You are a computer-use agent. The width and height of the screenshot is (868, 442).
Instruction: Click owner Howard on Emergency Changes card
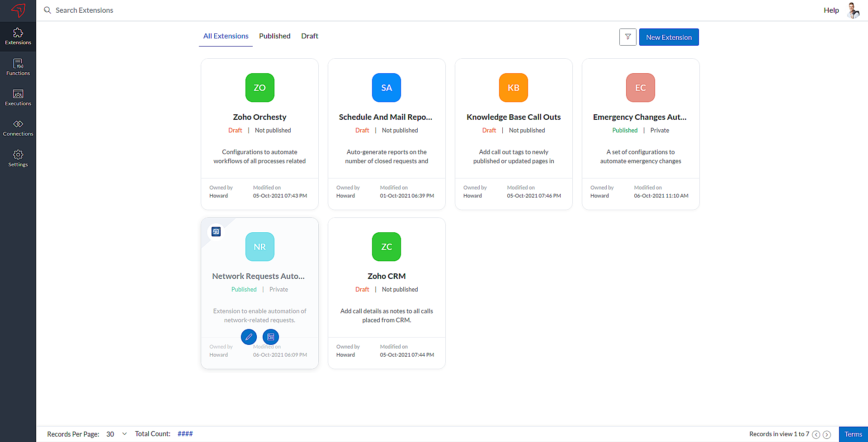coord(599,196)
